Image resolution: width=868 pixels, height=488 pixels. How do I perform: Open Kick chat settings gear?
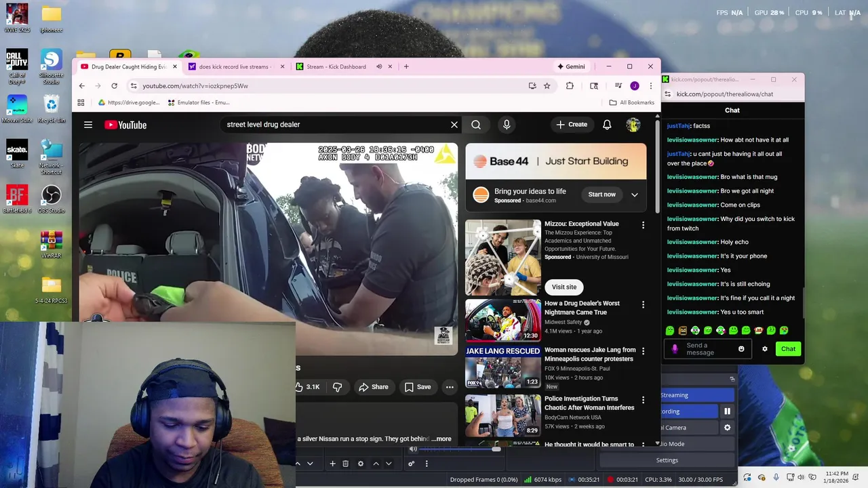click(x=765, y=349)
